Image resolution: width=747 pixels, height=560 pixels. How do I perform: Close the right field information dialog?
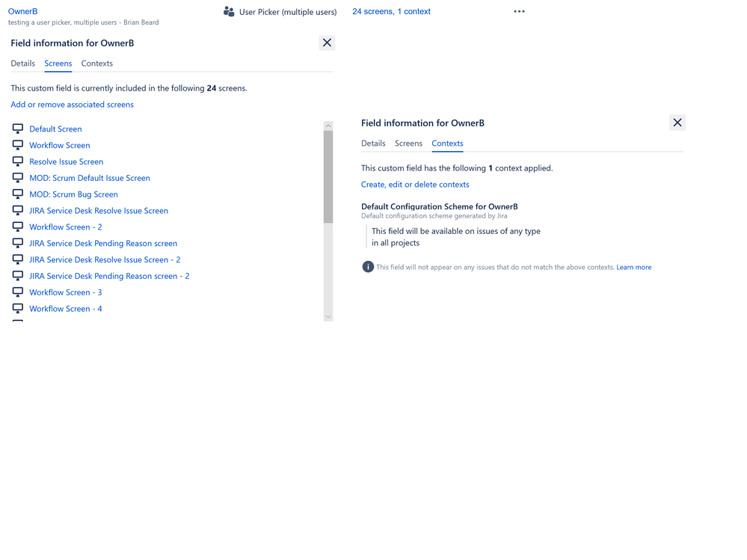pos(677,122)
